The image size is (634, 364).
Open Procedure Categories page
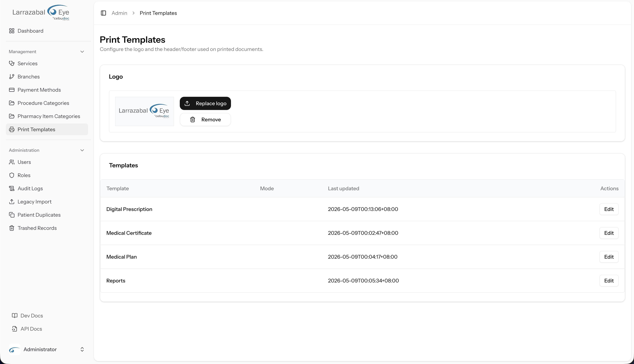47,103
